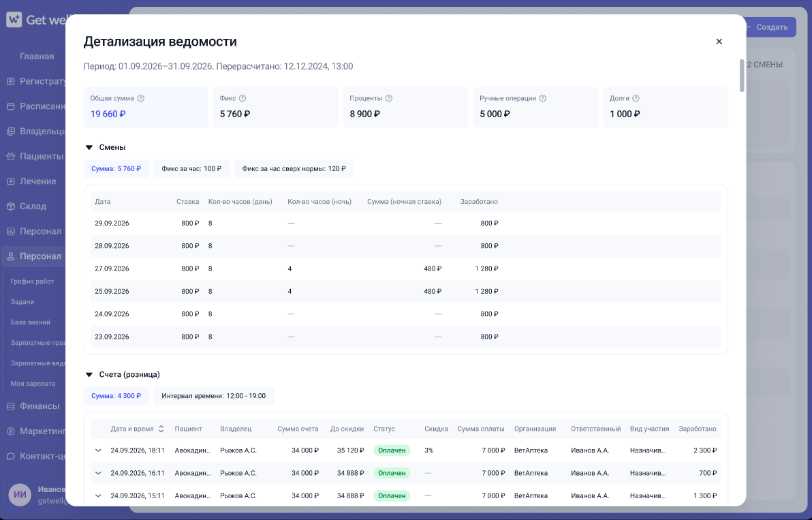Screen dimensions: 812x520
Task: Click the Контакт-центр chat bubble icon
Action: (x=10, y=457)
